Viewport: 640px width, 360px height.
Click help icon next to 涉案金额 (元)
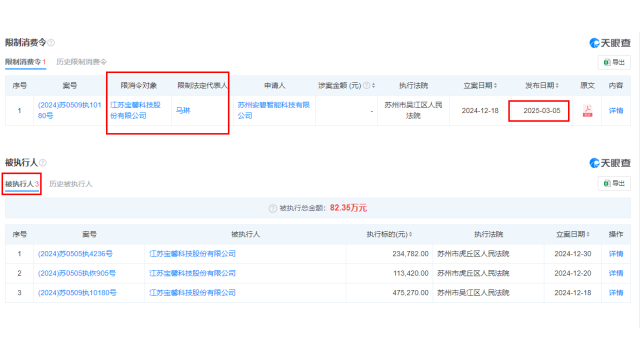367,85
